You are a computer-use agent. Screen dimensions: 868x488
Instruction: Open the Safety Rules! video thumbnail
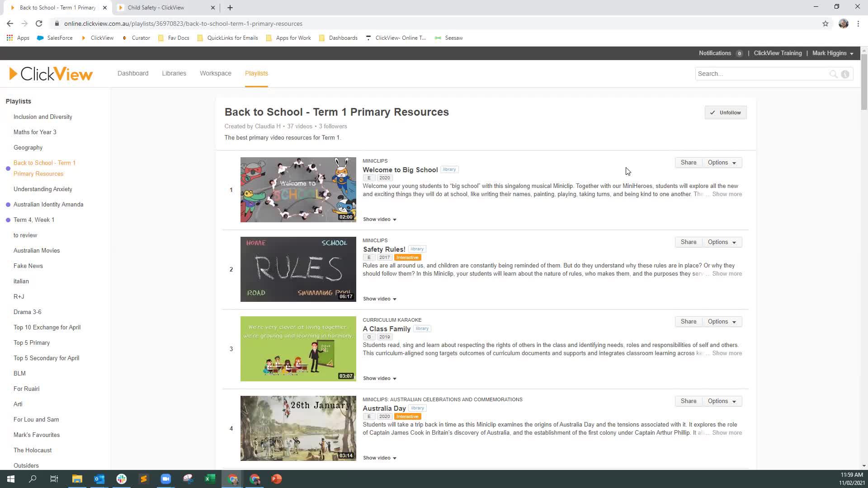click(298, 269)
